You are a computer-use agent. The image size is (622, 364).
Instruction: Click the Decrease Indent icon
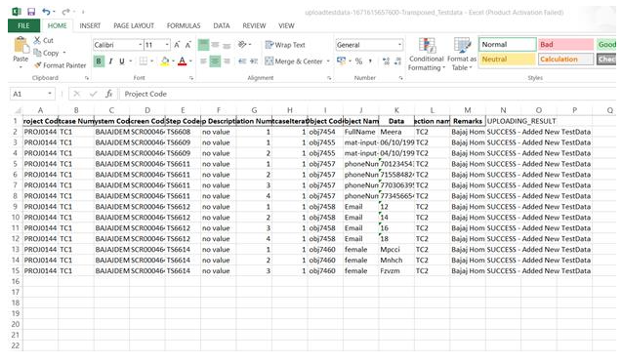pos(242,61)
